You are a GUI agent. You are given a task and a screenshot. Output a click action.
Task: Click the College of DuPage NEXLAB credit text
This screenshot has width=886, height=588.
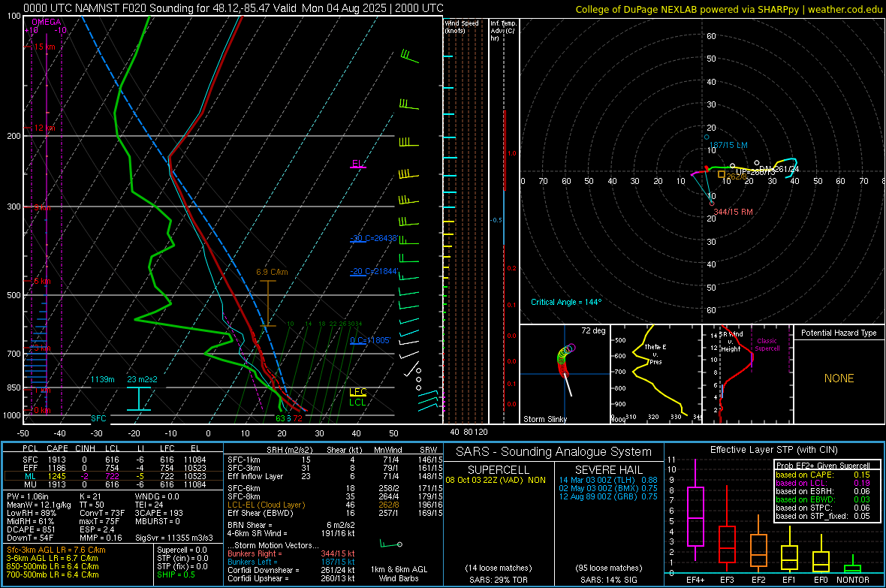pos(728,10)
